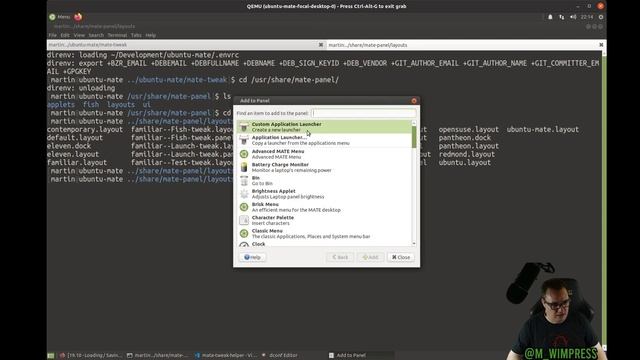The width and height of the screenshot is (640, 360).
Task: Click the Add button in the dialog
Action: 371,257
